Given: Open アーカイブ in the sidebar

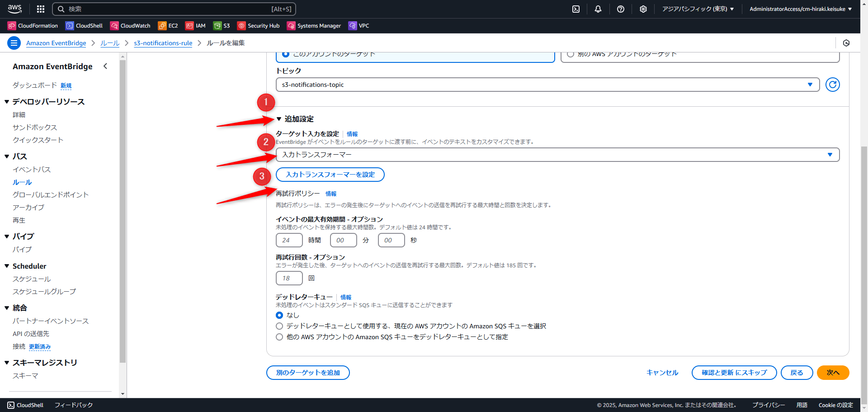Looking at the screenshot, I should pyautogui.click(x=28, y=208).
